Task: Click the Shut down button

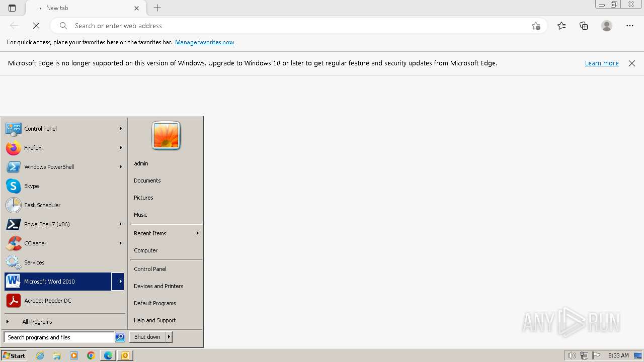Action: tap(147, 337)
